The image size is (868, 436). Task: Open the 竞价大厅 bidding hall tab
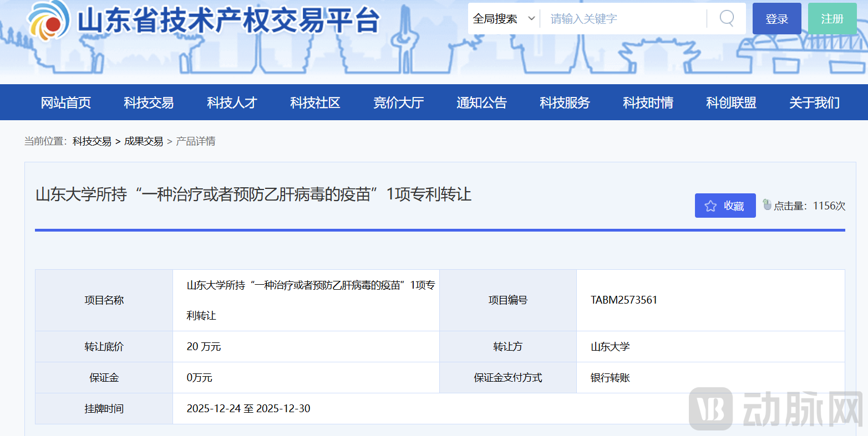398,102
